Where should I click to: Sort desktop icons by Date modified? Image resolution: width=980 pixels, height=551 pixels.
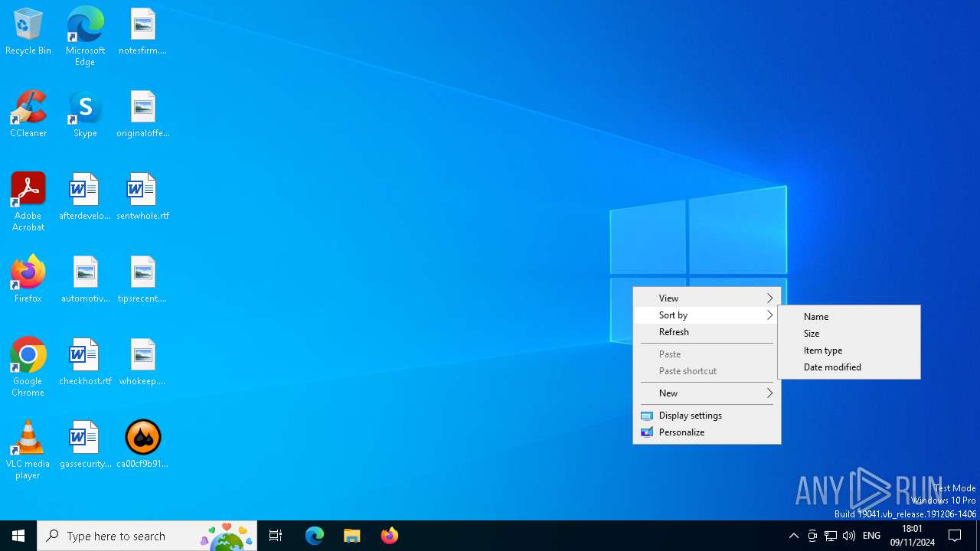(x=849, y=367)
